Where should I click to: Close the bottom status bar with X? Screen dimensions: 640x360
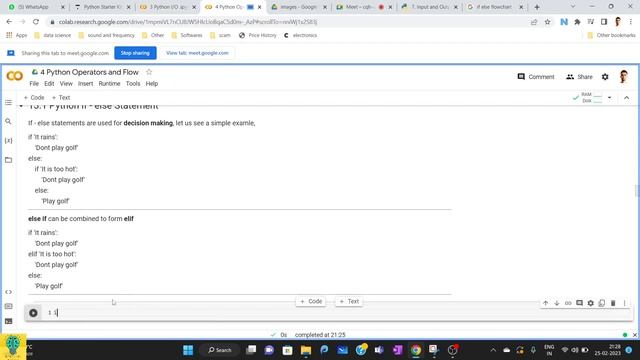coord(635,335)
